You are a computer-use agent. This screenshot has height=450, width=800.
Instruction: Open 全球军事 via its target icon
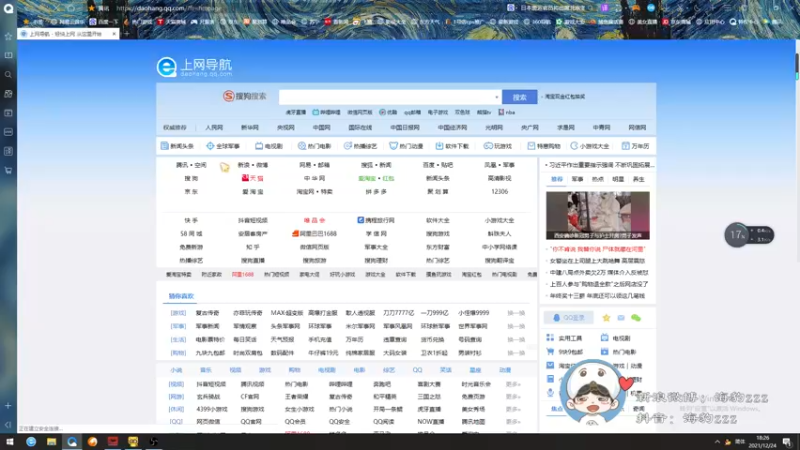point(210,146)
